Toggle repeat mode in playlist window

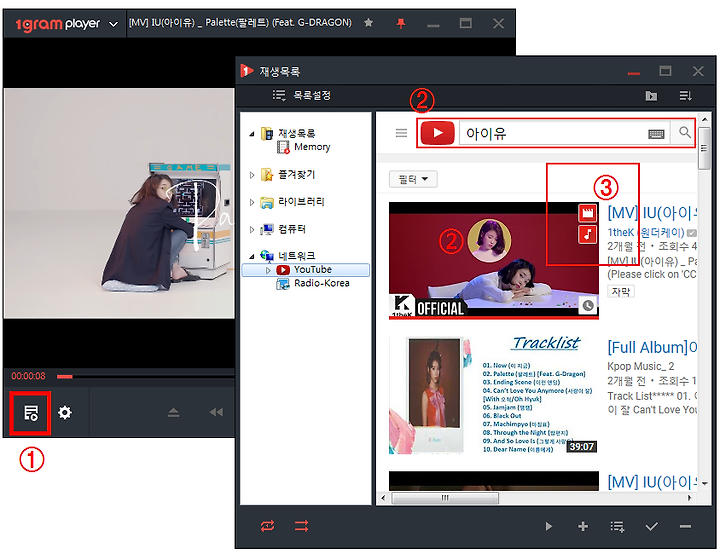pyautogui.click(x=267, y=526)
